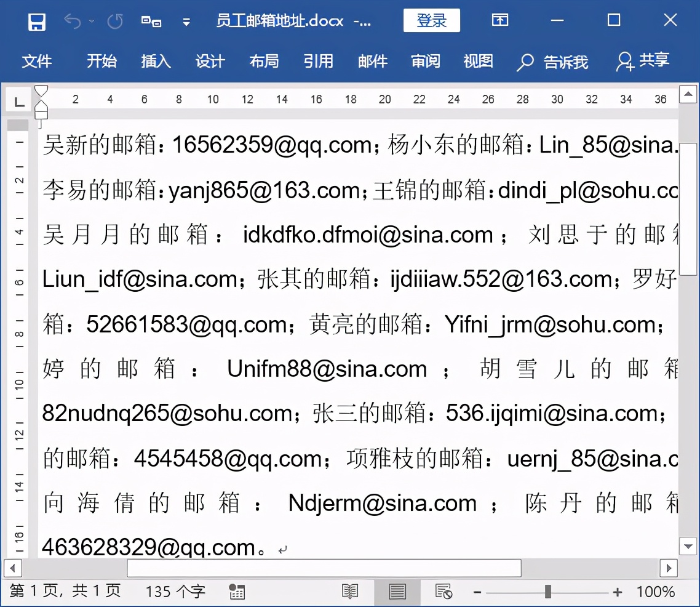Select Web Layout view on status bar
700x607 pixels.
(x=444, y=591)
